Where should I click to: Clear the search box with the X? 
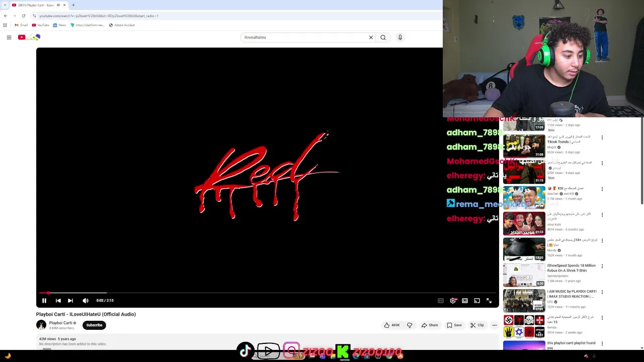(x=371, y=37)
